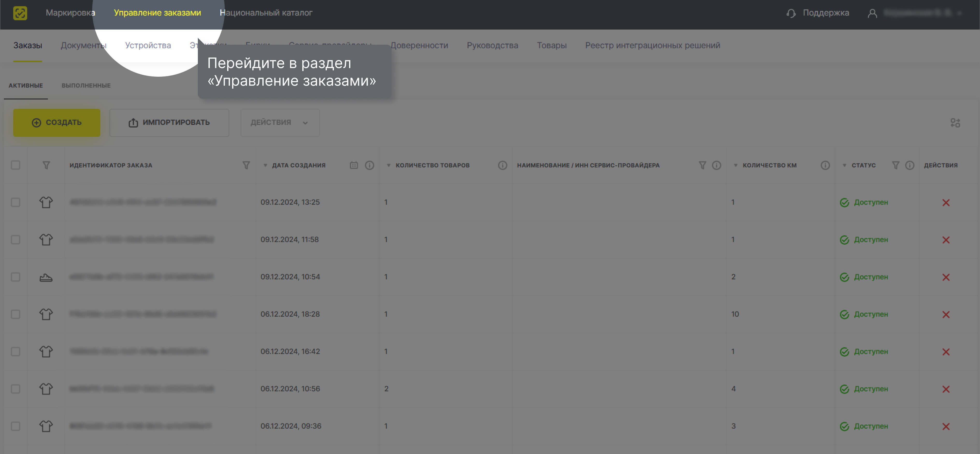Open the creation date calendar icon

(354, 165)
